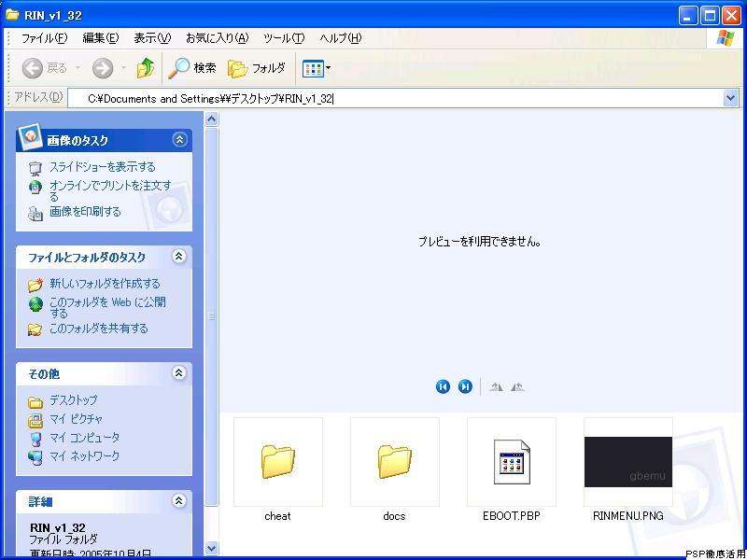This screenshot has width=747, height=560.
Task: Toggle the フォルダ folders pane
Action: 256,68
